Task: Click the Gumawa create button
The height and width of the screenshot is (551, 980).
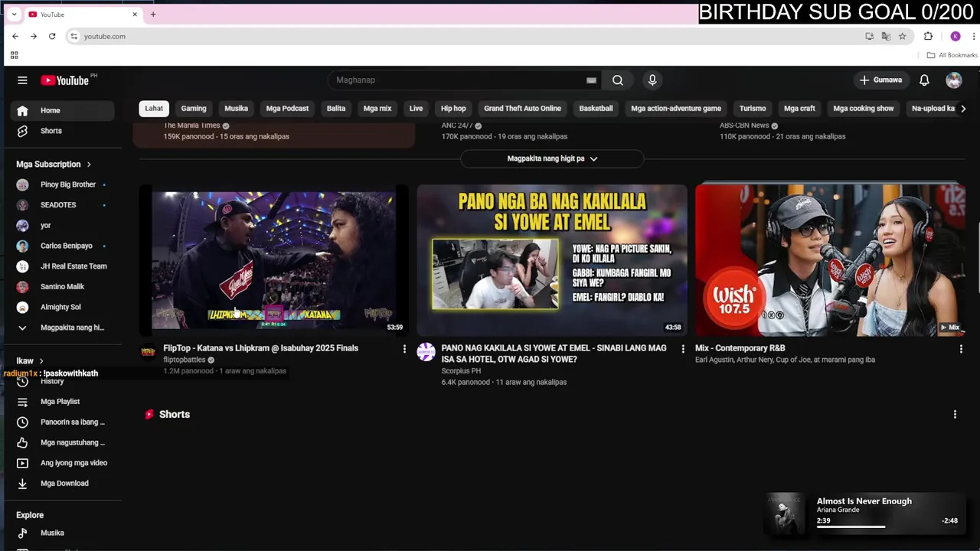Action: click(880, 80)
